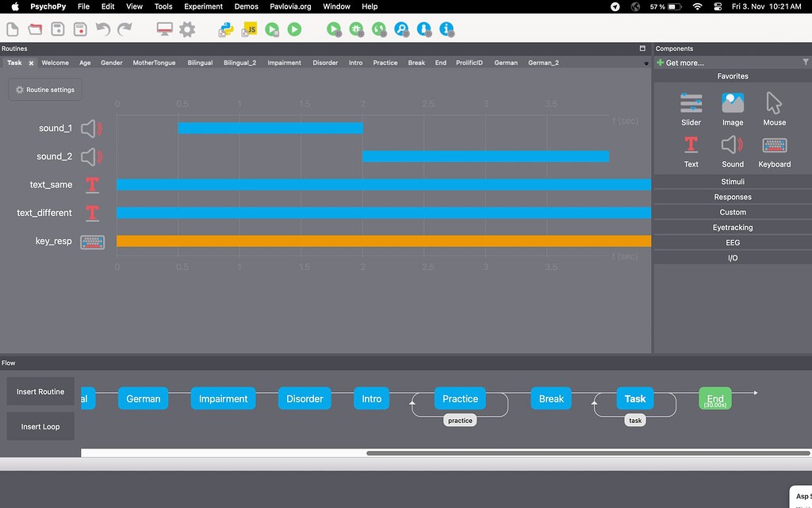Select the key_resp keyboard icon in the routine
This screenshot has height=508, width=812.
click(93, 241)
